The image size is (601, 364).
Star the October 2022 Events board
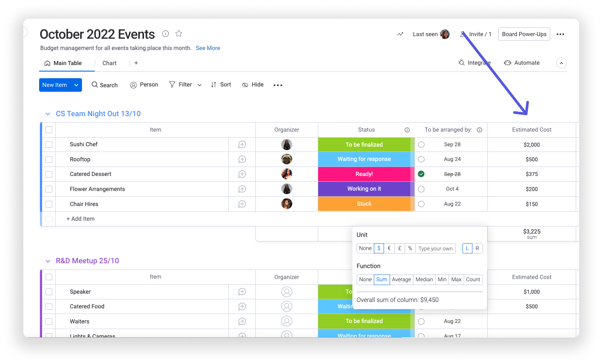[x=179, y=33]
